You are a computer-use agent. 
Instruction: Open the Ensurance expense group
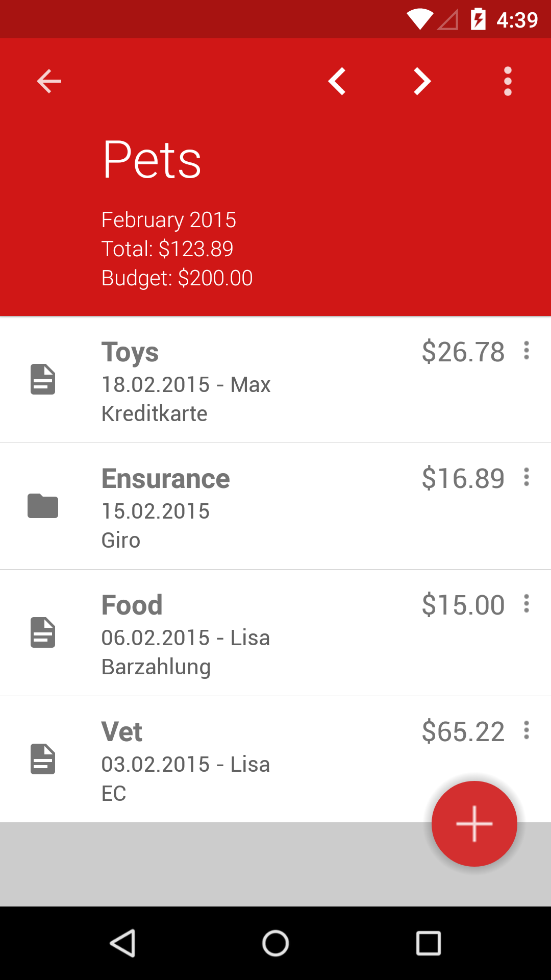tap(275, 506)
